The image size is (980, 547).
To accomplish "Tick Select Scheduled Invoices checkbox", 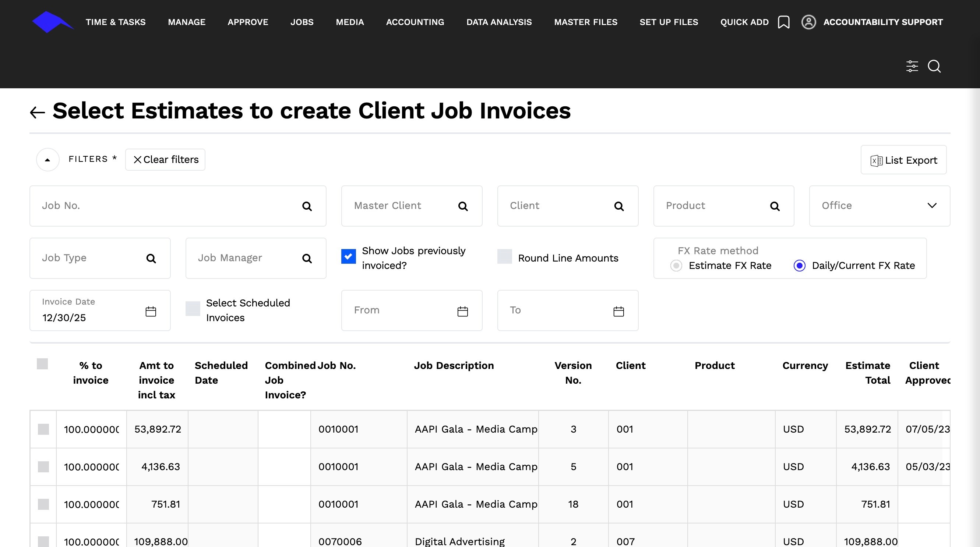I will coord(193,308).
